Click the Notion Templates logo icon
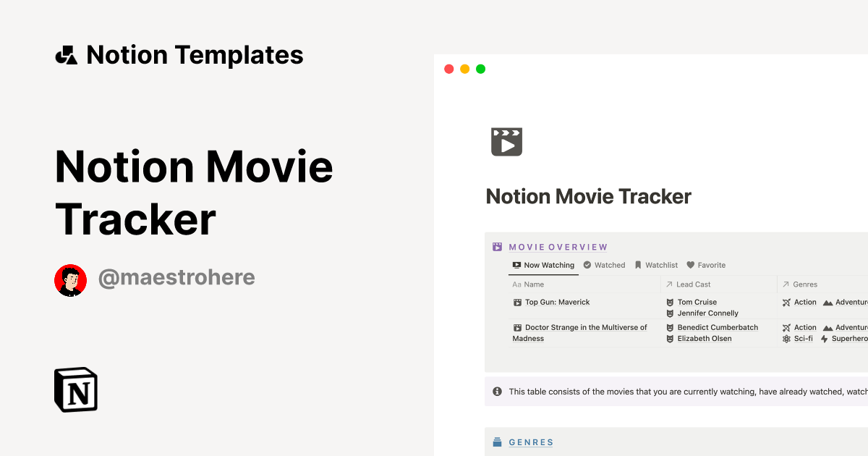Screen dimensions: 868x456 65,54
